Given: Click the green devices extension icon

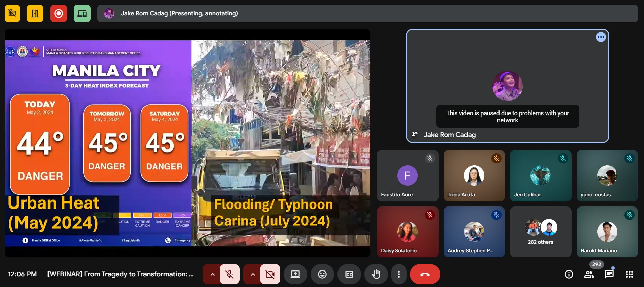Looking at the screenshot, I should (x=82, y=13).
